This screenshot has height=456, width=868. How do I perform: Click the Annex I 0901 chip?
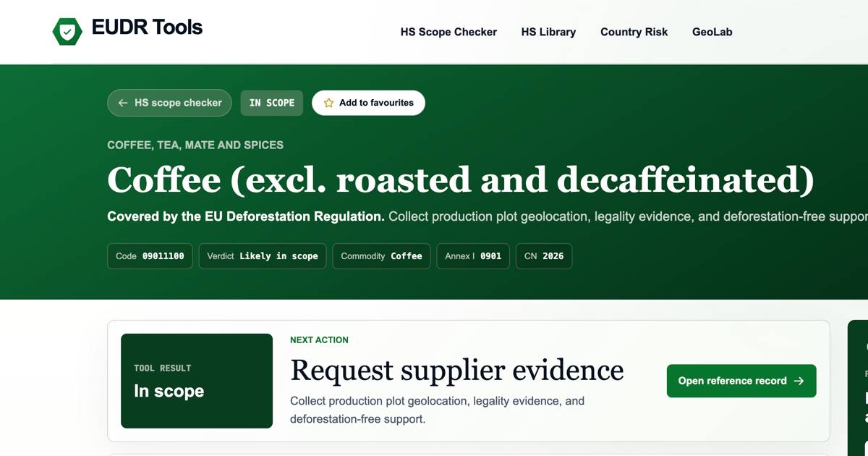coord(473,256)
